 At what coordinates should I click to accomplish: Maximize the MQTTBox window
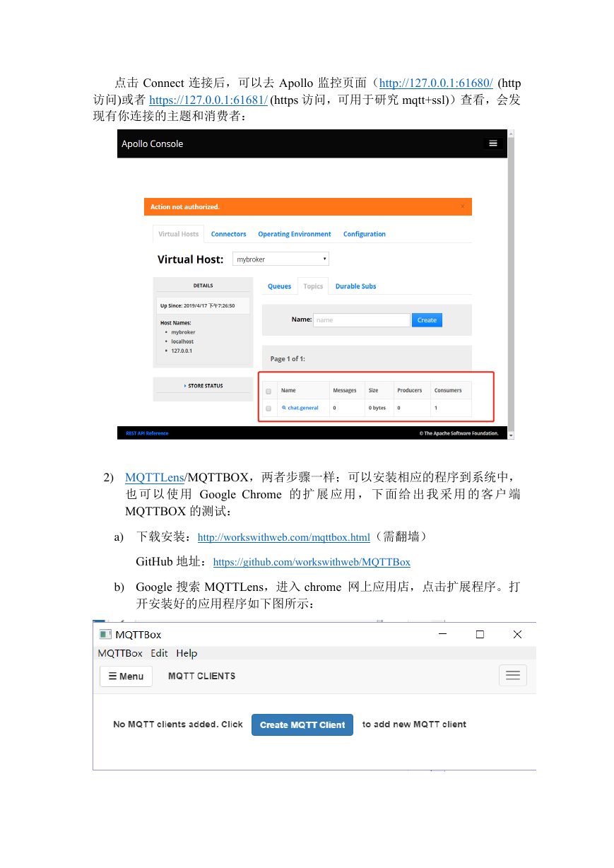[x=480, y=635]
